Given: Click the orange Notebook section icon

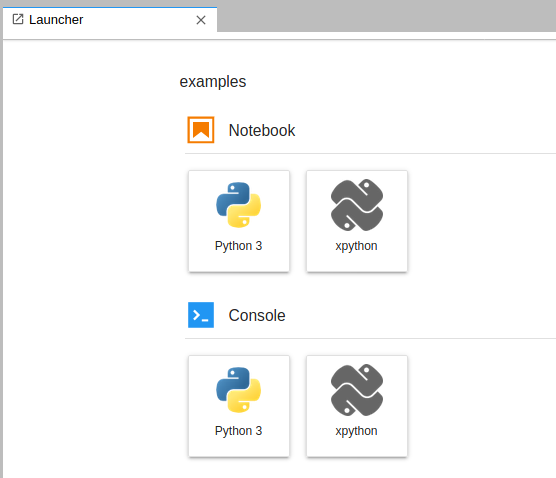Looking at the screenshot, I should click(201, 130).
